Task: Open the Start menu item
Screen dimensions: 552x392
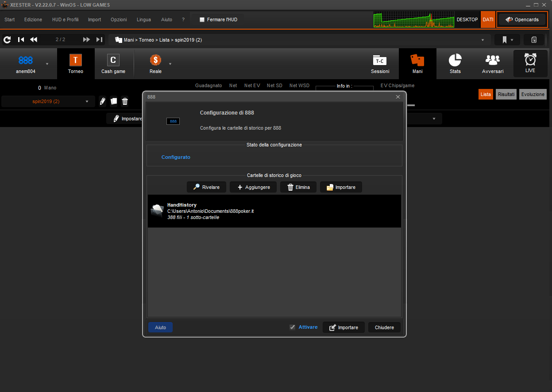Action: [x=10, y=19]
